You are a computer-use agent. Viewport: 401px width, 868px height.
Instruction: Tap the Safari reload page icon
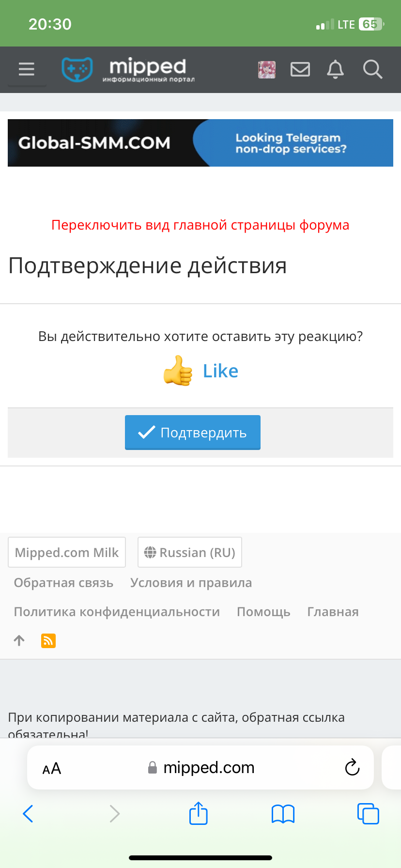[352, 767]
